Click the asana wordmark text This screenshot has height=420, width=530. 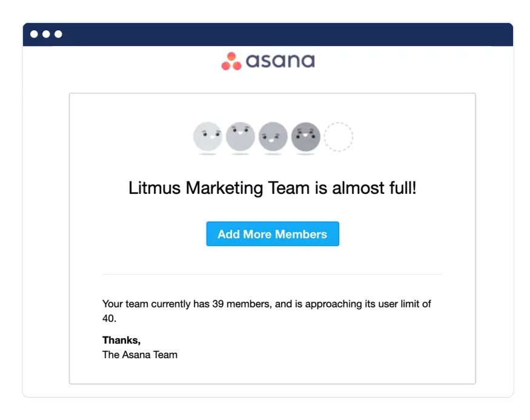[280, 61]
